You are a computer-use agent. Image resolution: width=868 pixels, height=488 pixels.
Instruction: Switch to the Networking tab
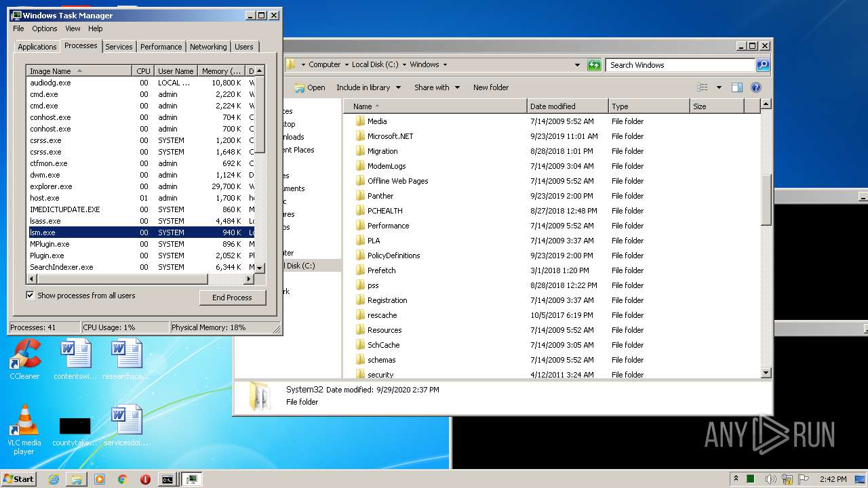coord(208,47)
